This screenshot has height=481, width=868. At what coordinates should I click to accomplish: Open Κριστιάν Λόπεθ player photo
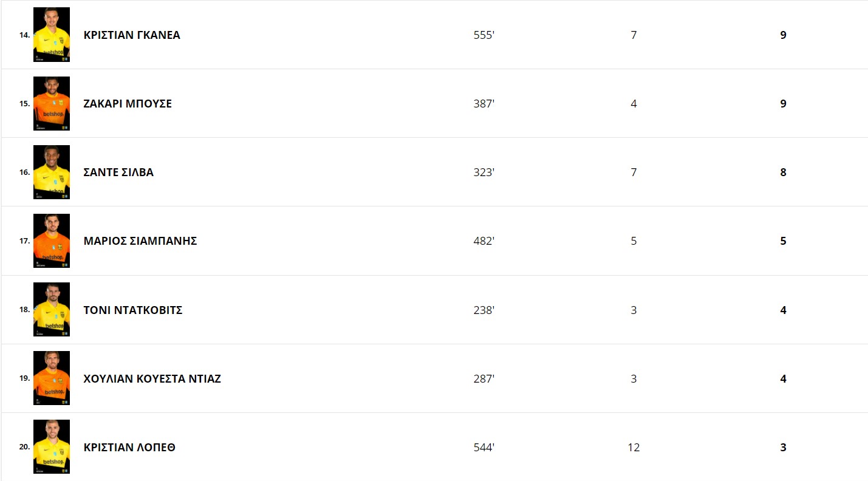[x=52, y=447]
